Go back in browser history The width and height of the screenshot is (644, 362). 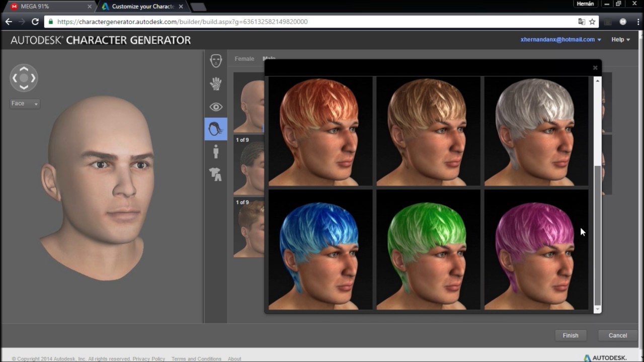9,22
